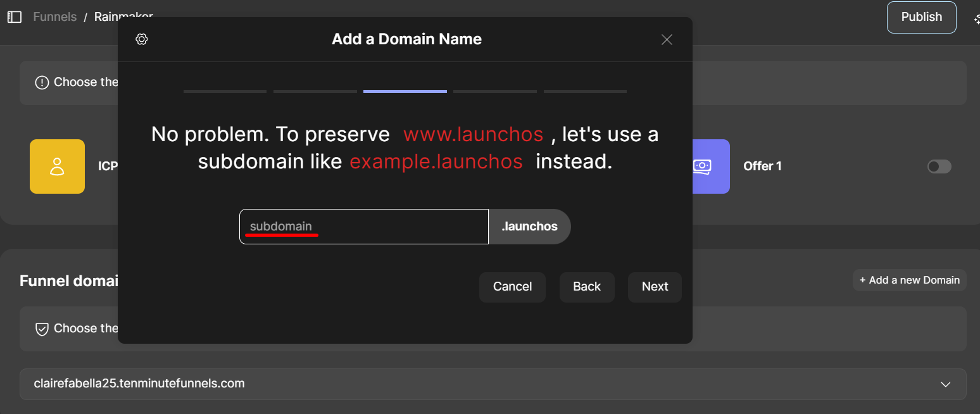The width and height of the screenshot is (980, 414).
Task: Cancel adding the domain name
Action: click(512, 287)
